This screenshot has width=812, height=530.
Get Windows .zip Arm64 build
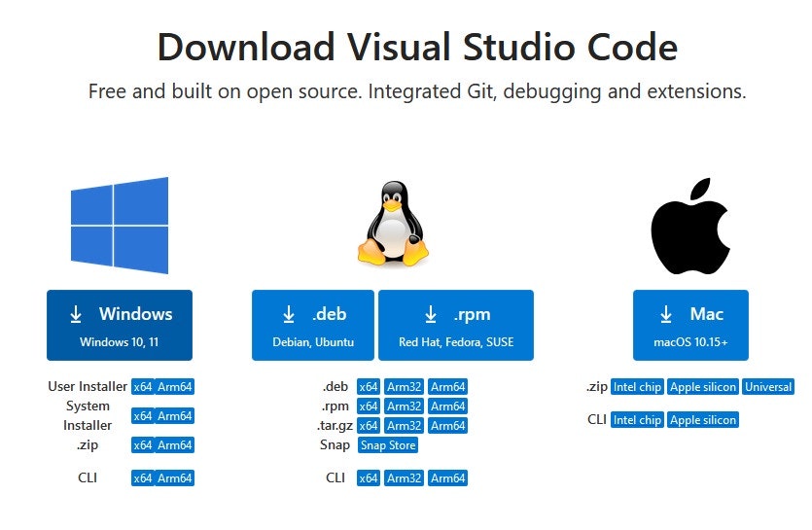[174, 445]
